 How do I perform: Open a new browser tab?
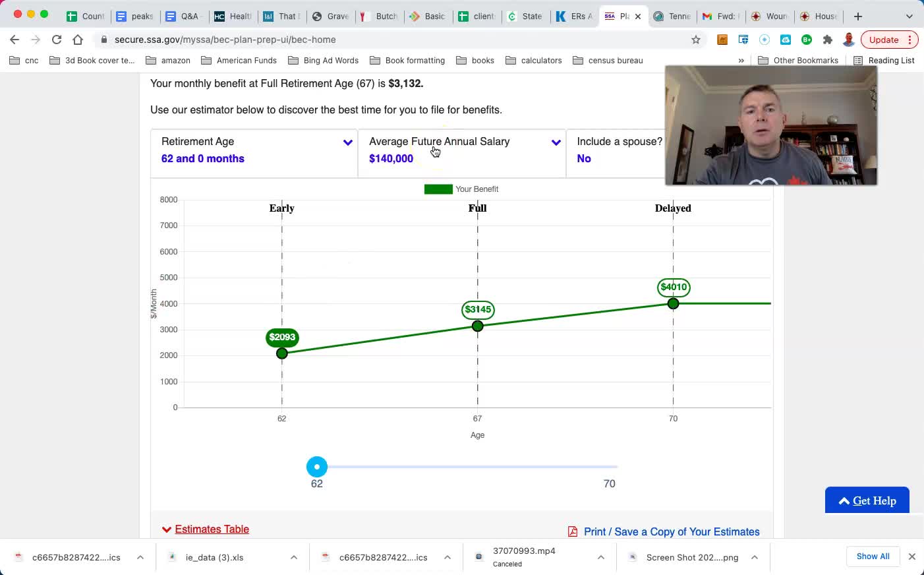857,16
